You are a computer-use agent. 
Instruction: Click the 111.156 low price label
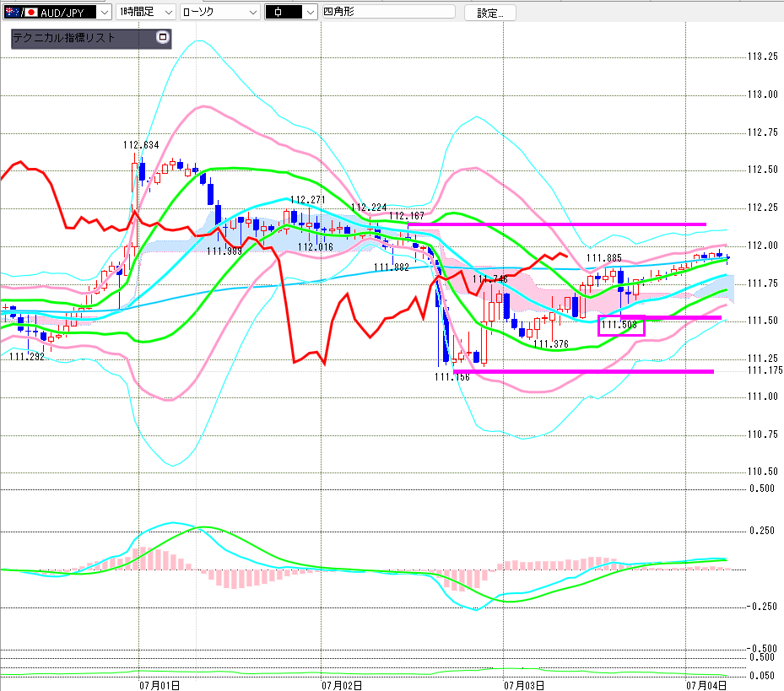pyautogui.click(x=452, y=377)
